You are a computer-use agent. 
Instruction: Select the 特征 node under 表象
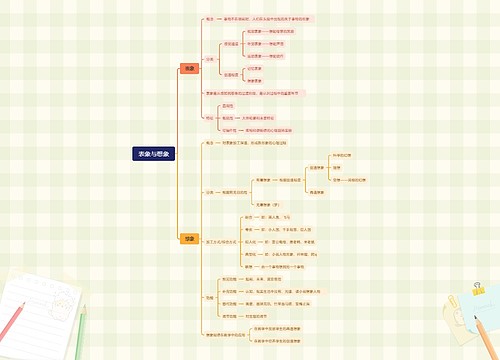(209, 118)
